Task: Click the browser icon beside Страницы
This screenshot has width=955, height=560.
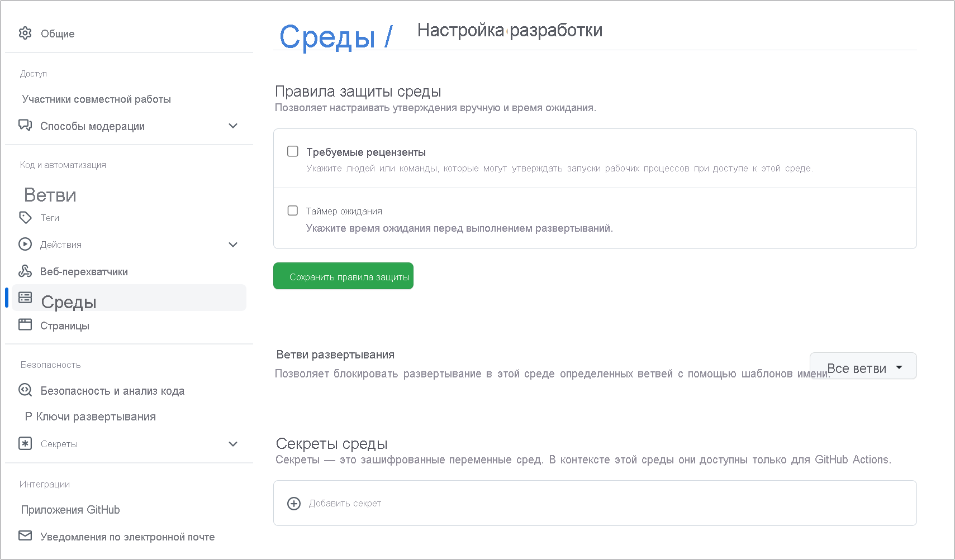Action: [x=25, y=324]
